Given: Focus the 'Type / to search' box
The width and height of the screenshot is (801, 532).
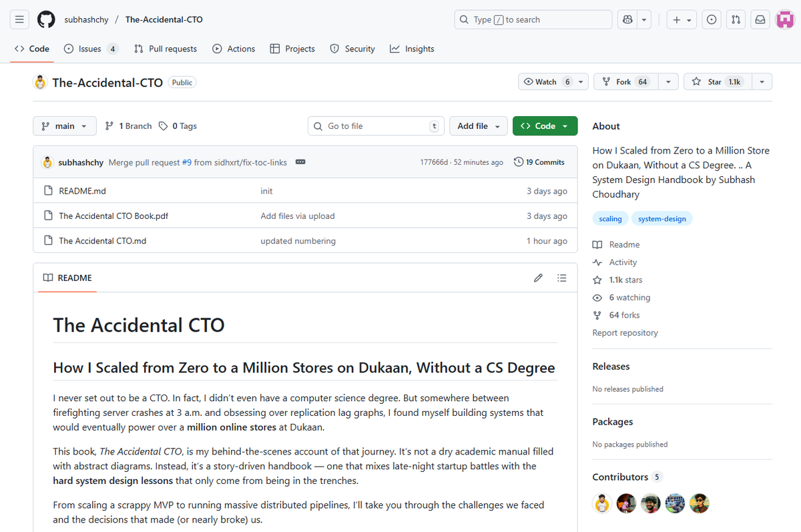Looking at the screenshot, I should pos(533,20).
